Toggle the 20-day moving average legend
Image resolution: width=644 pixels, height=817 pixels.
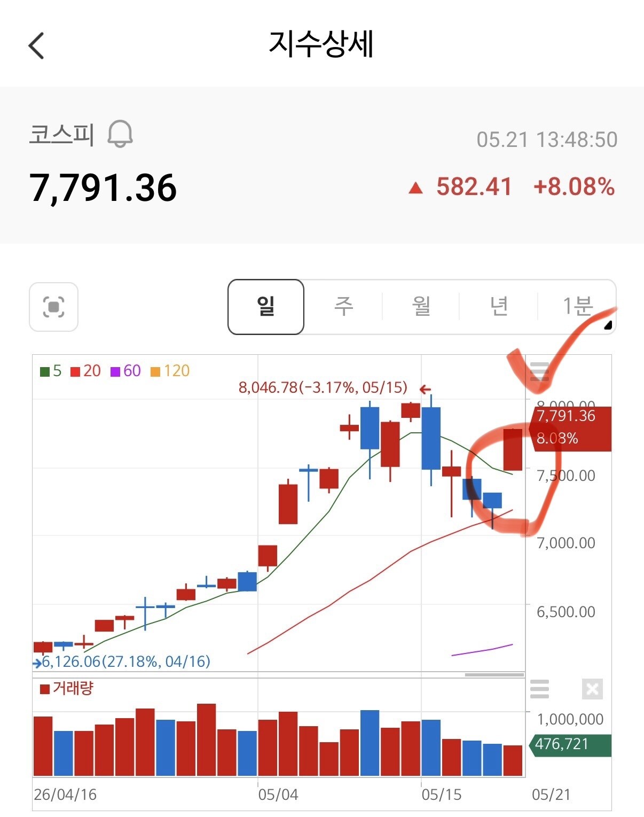point(85,371)
